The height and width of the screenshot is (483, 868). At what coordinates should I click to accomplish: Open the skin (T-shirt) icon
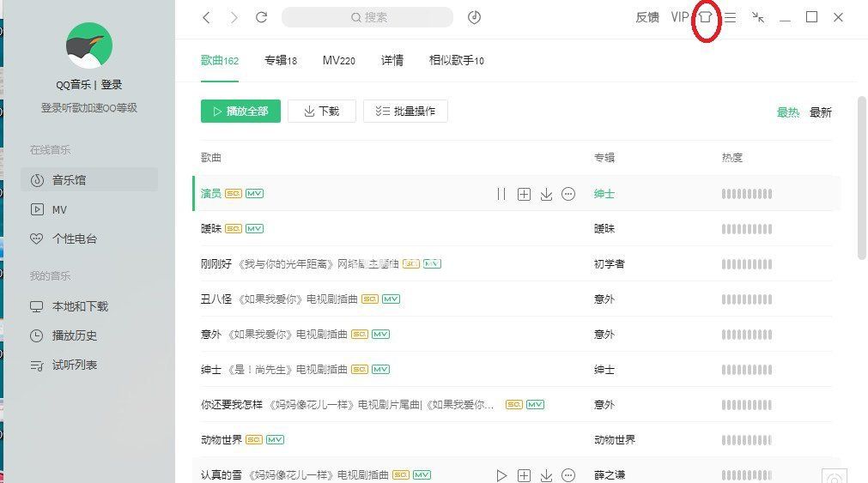pyautogui.click(x=705, y=17)
